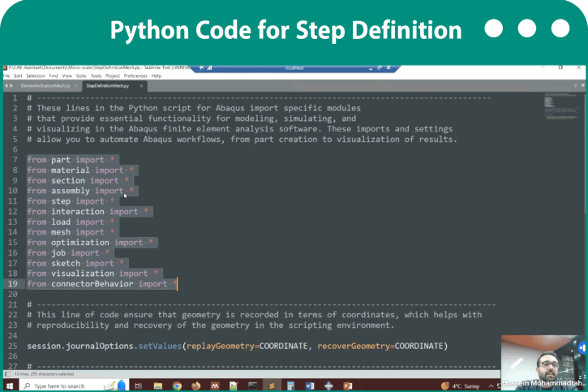This screenshot has height=392, width=588.
Task: Open the Edit menu
Action: [x=18, y=75]
